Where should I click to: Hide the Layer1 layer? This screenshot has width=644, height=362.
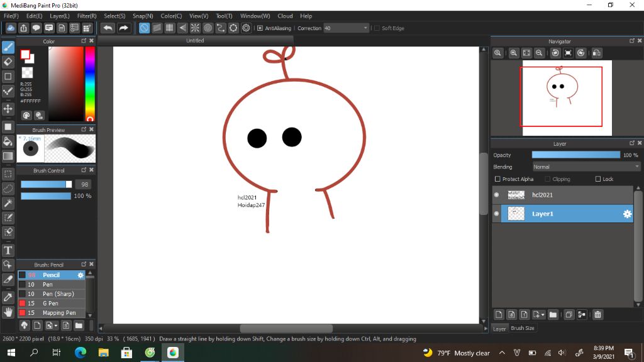497,214
